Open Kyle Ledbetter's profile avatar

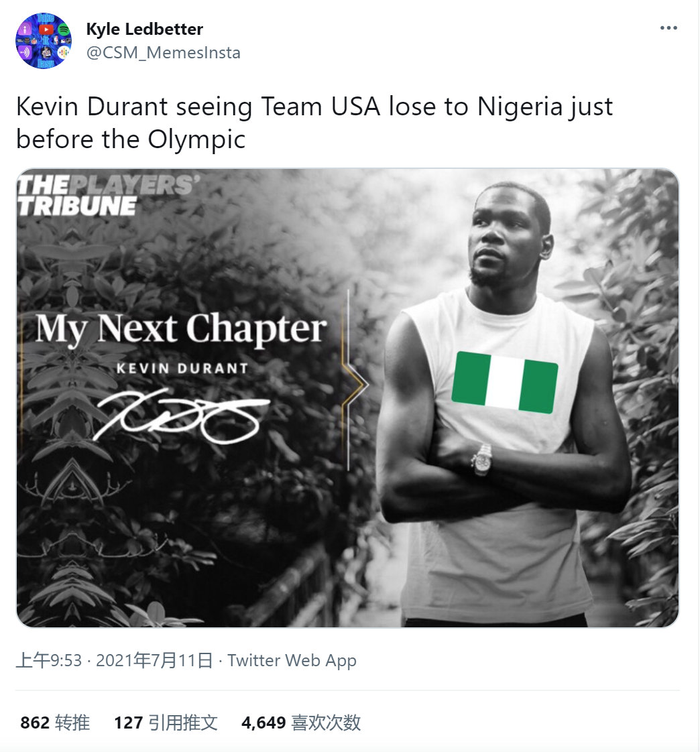point(44,41)
